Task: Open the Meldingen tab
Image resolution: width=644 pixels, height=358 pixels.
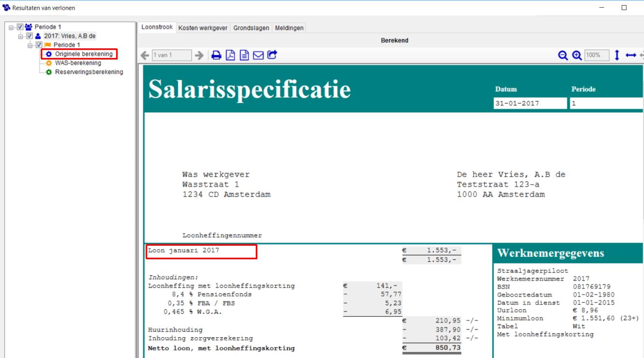Action: click(289, 28)
